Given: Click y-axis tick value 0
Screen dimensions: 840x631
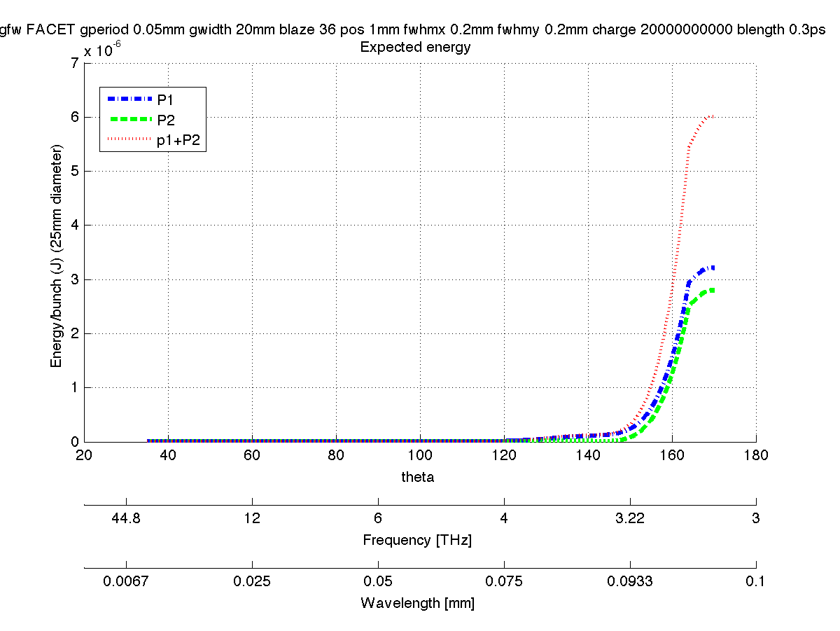Looking at the screenshot, I should (73, 442).
